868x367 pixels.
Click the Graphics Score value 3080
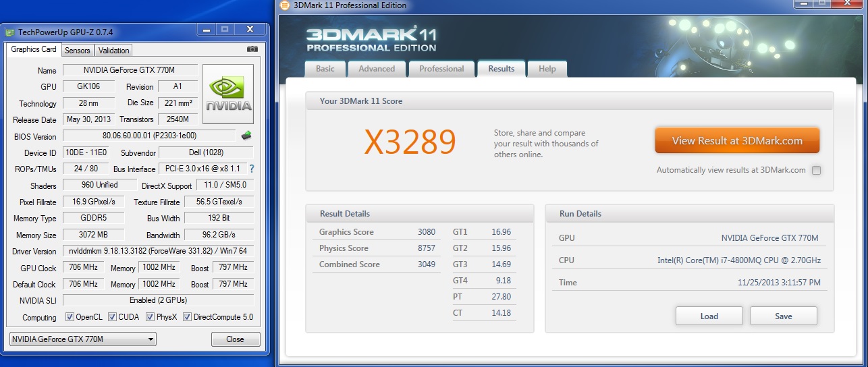[428, 232]
